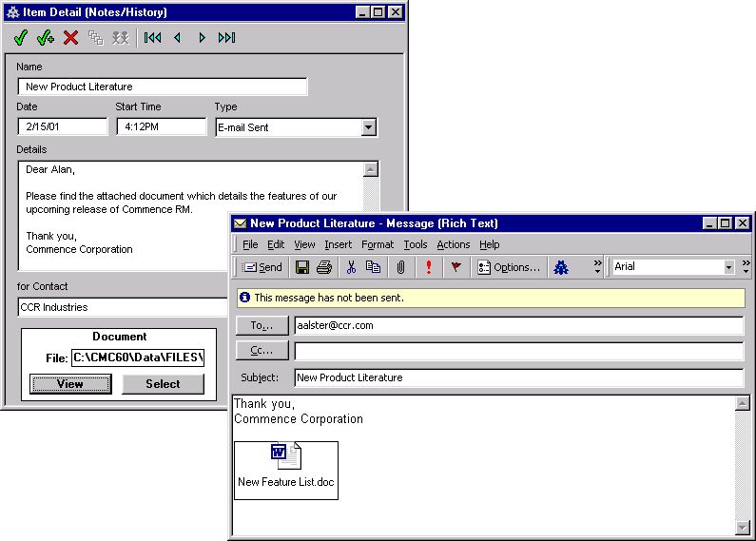
Task: Flag the message for follow up
Action: [x=456, y=267]
